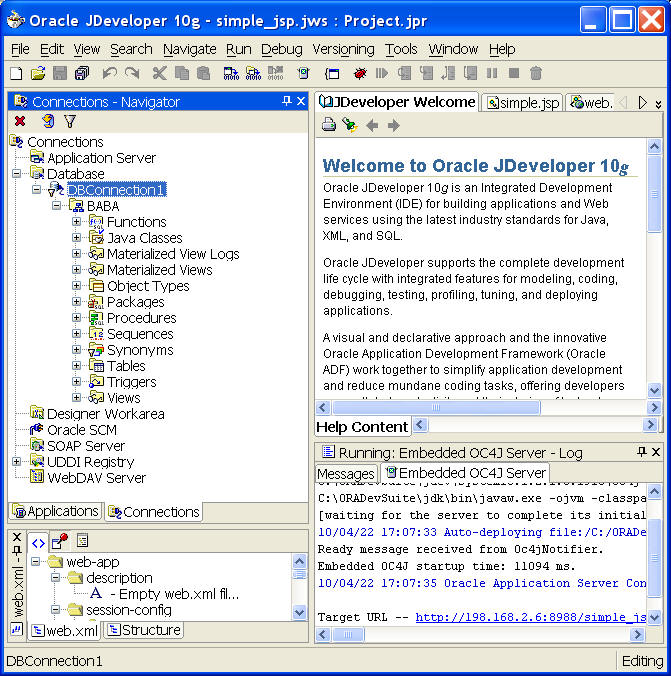Viewport: 671px width, 676px height.
Task: Expand the Sequences node
Action: point(76,334)
